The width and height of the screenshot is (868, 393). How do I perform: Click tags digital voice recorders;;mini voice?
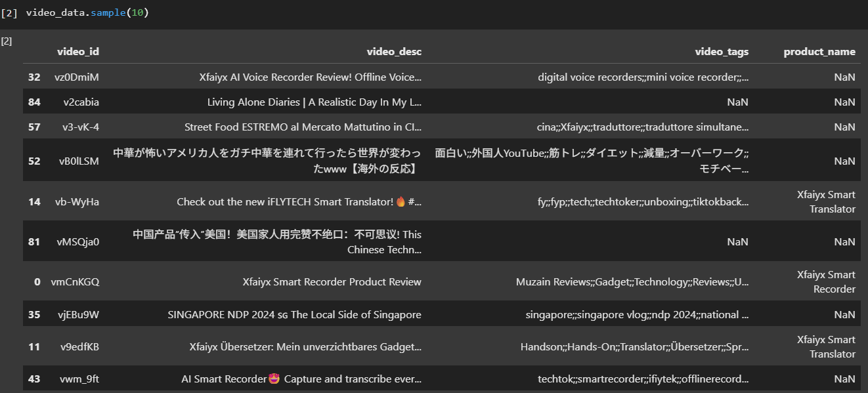pyautogui.click(x=643, y=77)
